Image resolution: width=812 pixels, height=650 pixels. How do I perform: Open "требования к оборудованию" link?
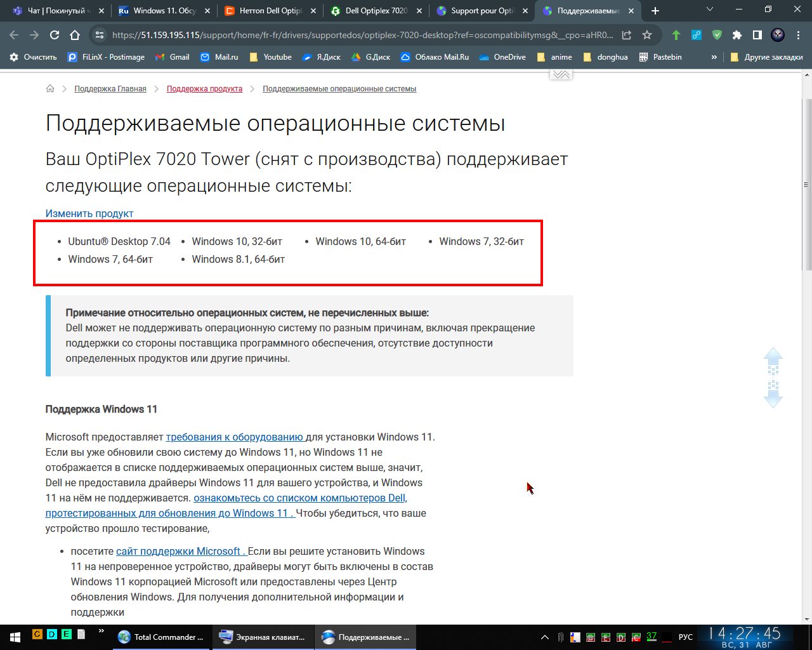point(235,437)
